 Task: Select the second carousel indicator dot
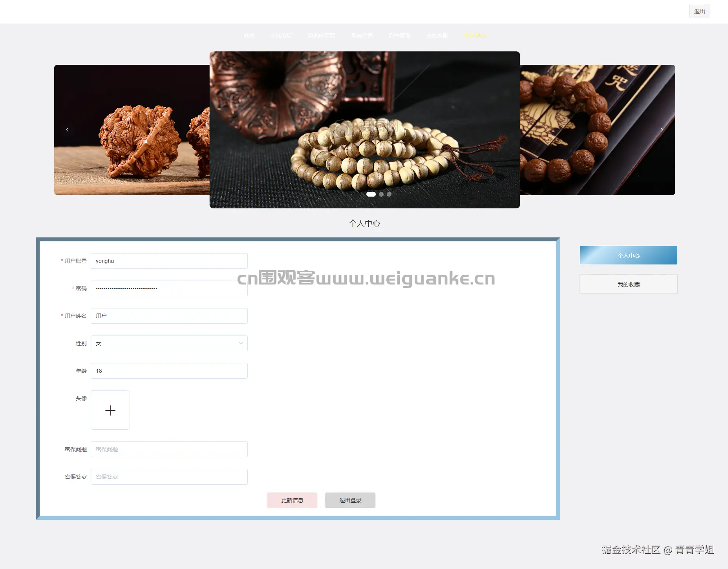pos(381,194)
